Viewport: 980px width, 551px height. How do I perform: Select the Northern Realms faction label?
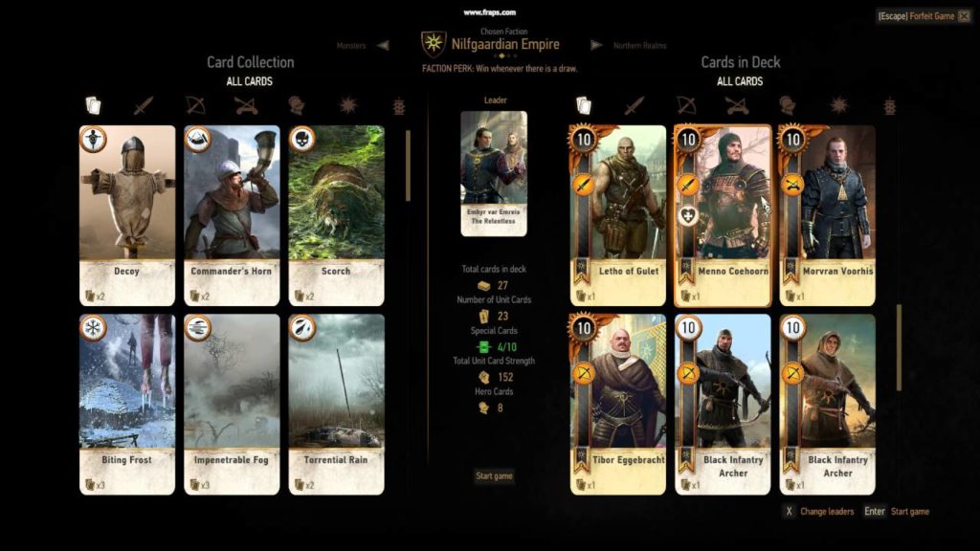click(x=639, y=46)
